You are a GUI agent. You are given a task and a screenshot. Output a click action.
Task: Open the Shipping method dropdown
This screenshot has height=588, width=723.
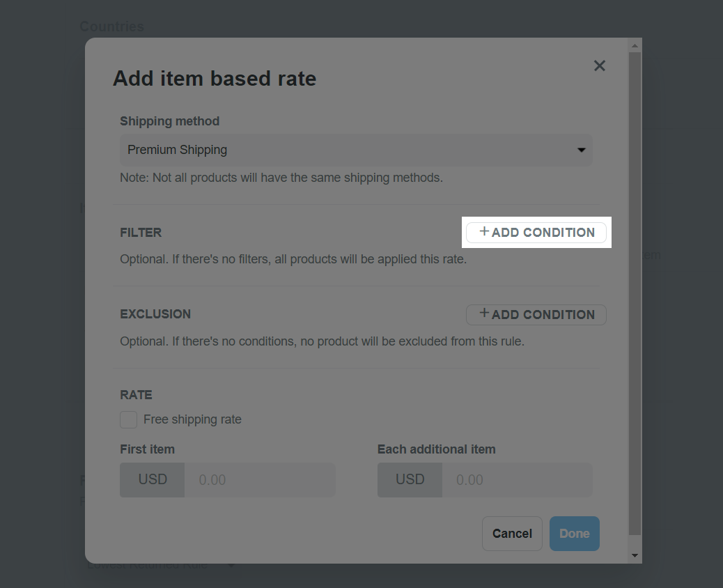[356, 150]
